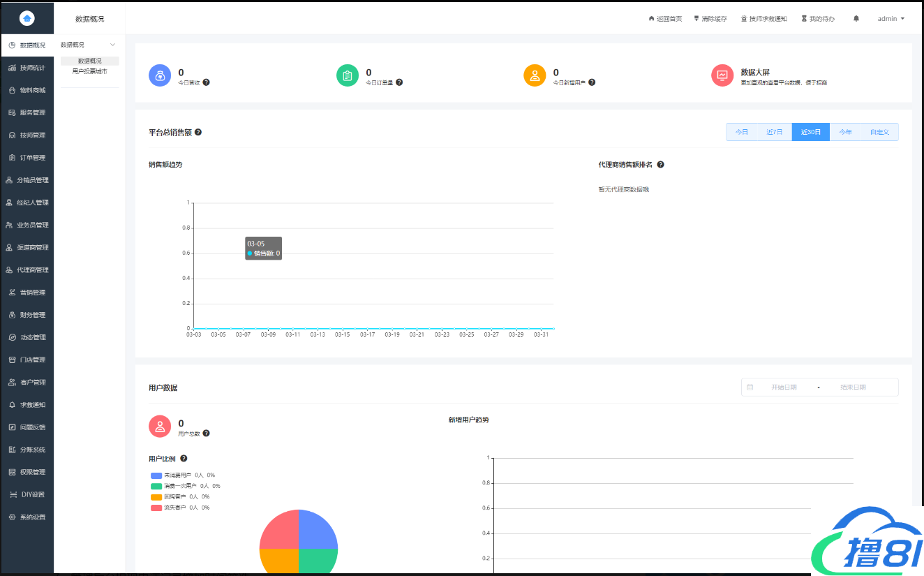Click help icon beside 用户比例
This screenshot has width=924, height=576.
184,459
